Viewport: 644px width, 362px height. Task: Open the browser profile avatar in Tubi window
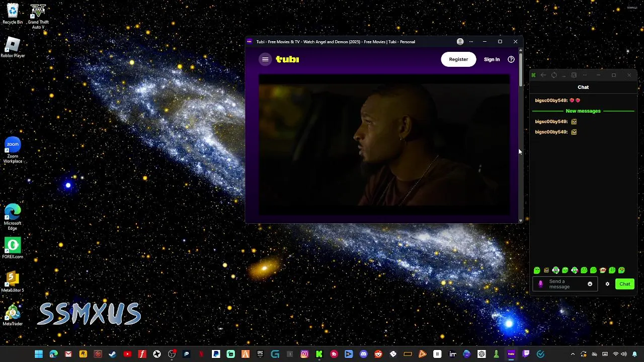pos(460,42)
